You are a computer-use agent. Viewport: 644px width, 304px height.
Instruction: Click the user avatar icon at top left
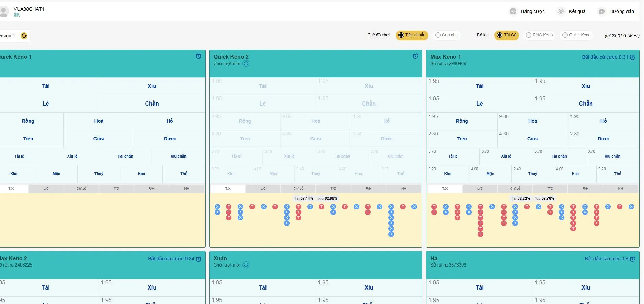point(4,11)
